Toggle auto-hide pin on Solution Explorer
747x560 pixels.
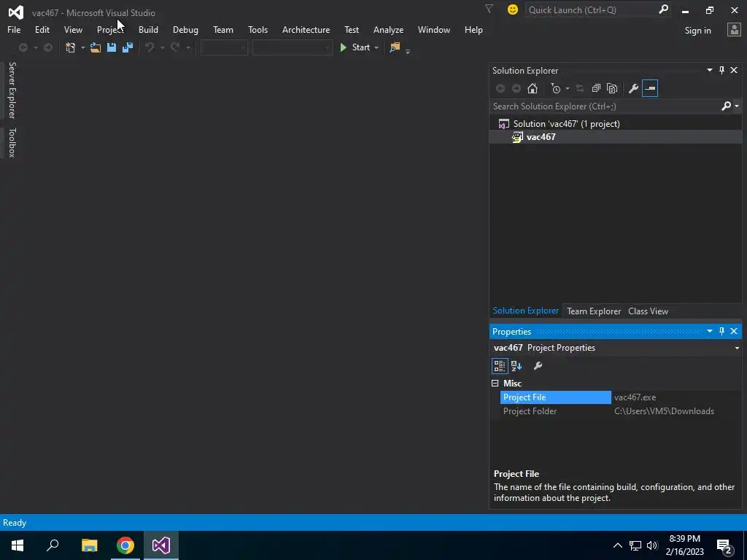[721, 71]
